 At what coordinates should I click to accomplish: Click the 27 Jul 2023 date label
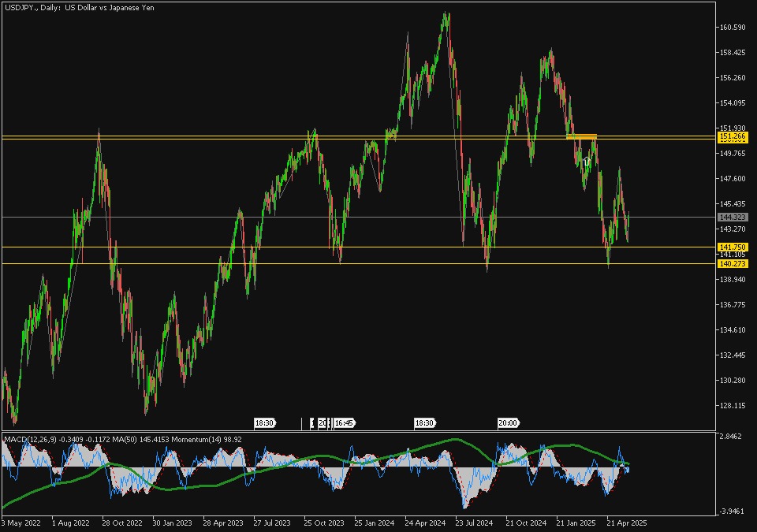pos(272,523)
